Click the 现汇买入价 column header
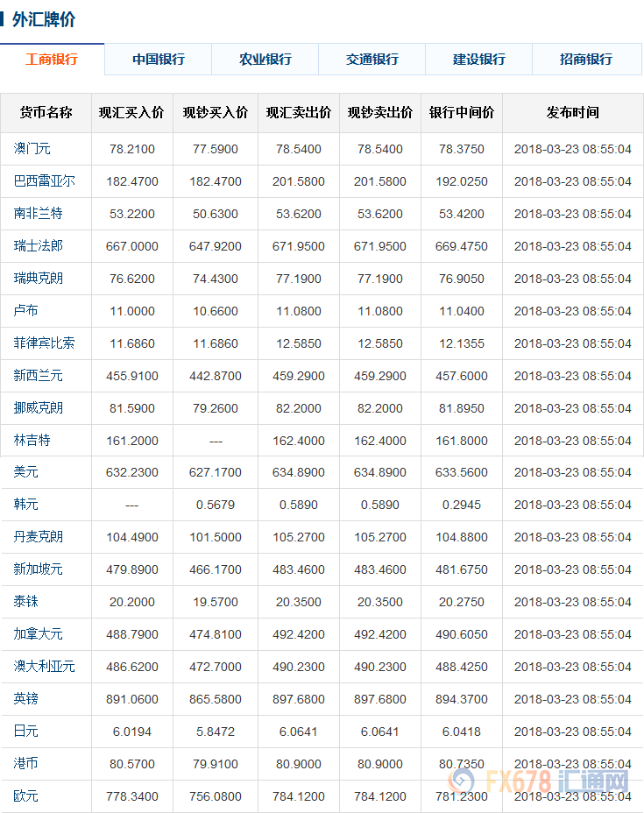Image resolution: width=644 pixels, height=813 pixels. 131,112
